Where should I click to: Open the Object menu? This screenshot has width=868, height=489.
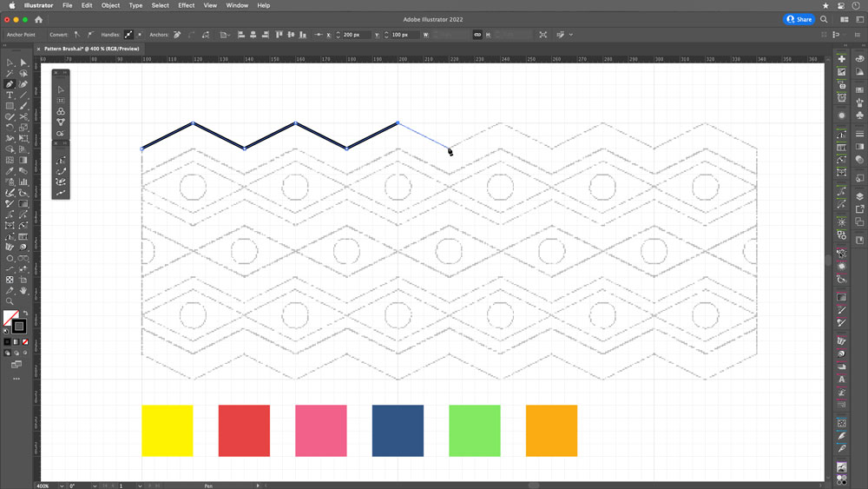pos(110,5)
